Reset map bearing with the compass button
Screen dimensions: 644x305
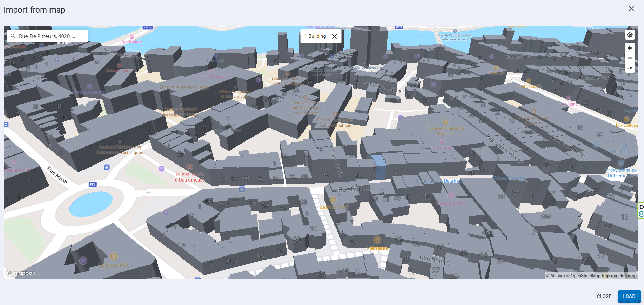(x=630, y=68)
